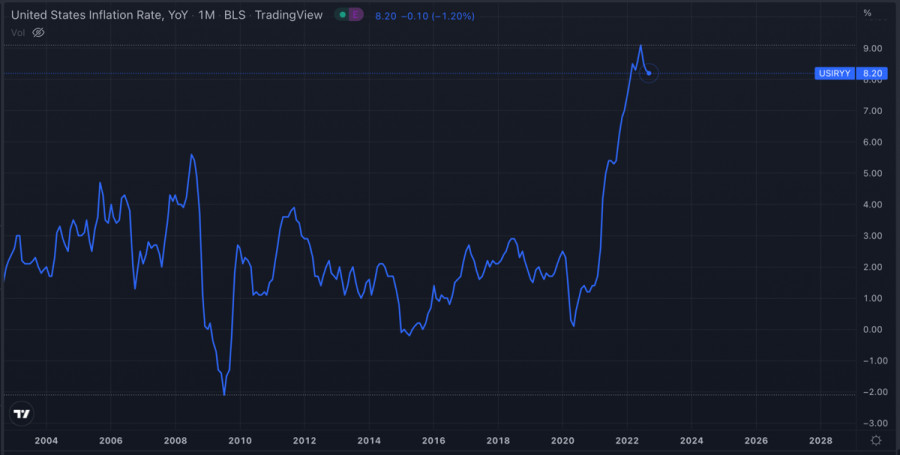The width and height of the screenshot is (900, 455).
Task: Click the 2004 time axis label
Action: (46, 441)
